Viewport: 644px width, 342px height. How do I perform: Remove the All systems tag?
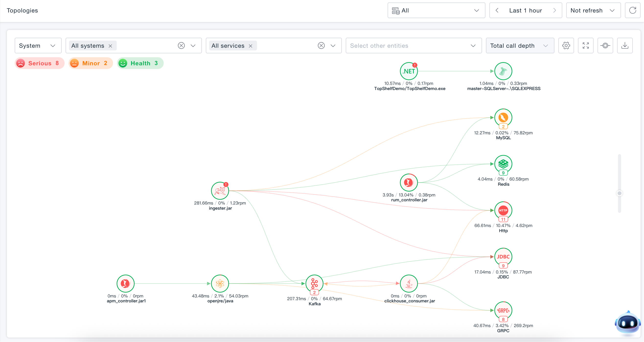click(x=110, y=46)
